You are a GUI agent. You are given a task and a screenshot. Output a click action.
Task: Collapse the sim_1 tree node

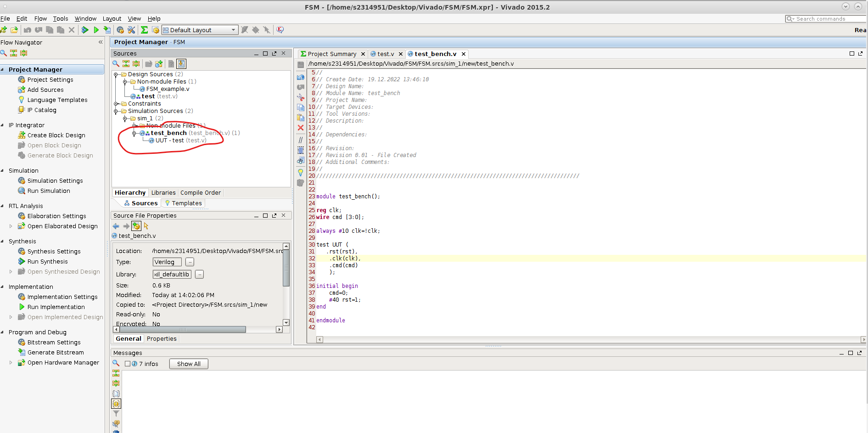pyautogui.click(x=125, y=118)
